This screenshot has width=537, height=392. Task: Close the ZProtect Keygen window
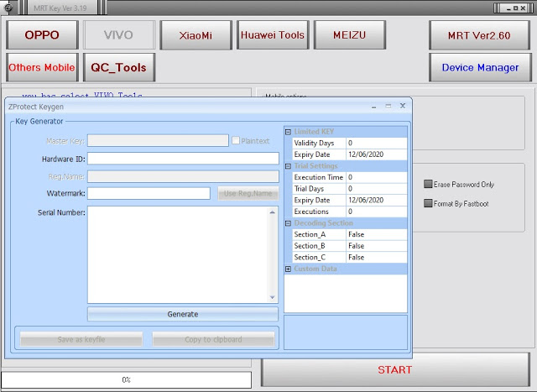click(403, 106)
